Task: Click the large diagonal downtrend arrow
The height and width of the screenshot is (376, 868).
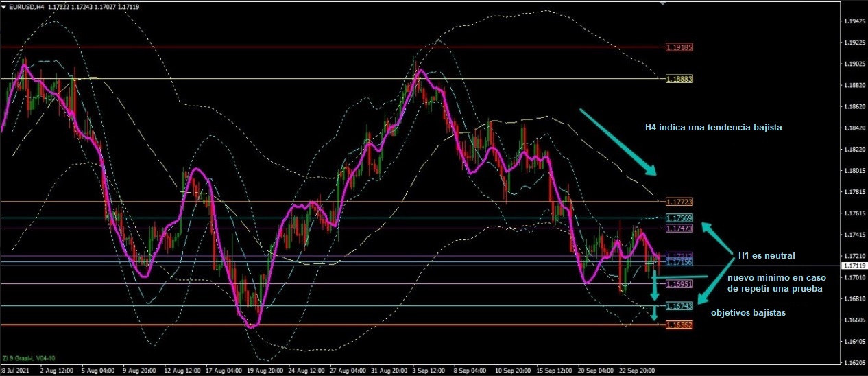Action: [618, 142]
